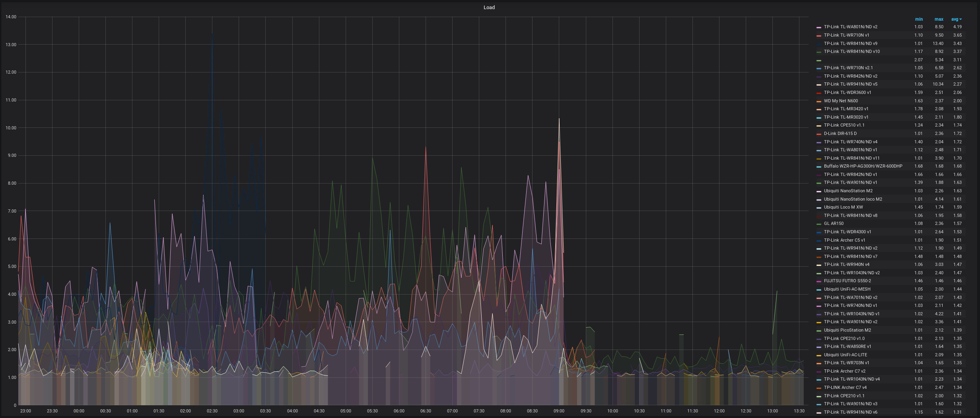980x418 pixels.
Task: Select legend label TP-Link TL-WR740N/ND v4
Action: point(850,142)
